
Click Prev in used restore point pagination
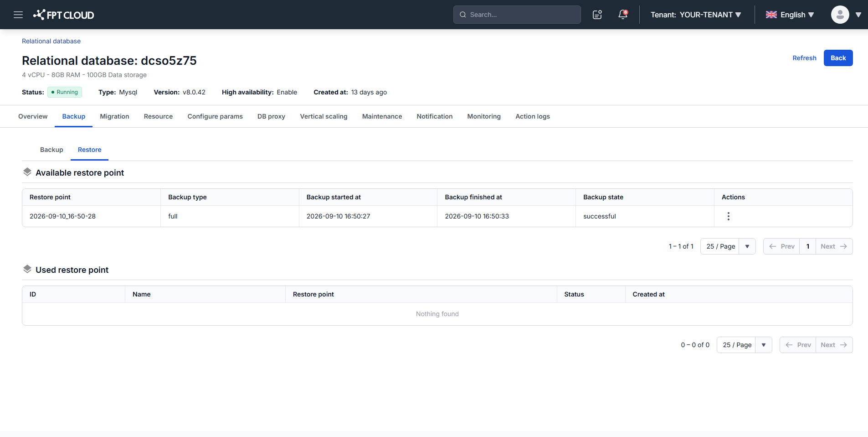coord(798,345)
